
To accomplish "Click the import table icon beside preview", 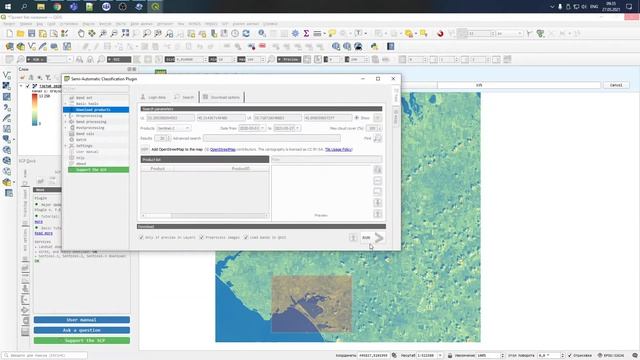I will [378, 203].
